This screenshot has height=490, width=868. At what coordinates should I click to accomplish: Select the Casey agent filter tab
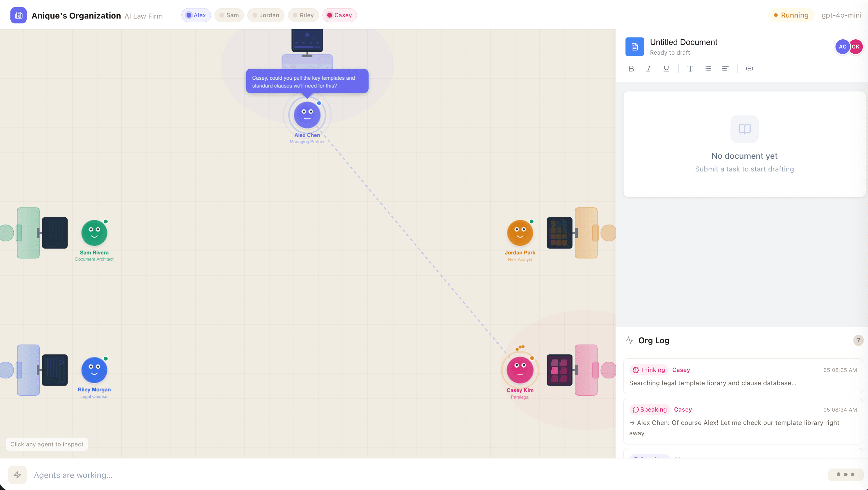(339, 15)
